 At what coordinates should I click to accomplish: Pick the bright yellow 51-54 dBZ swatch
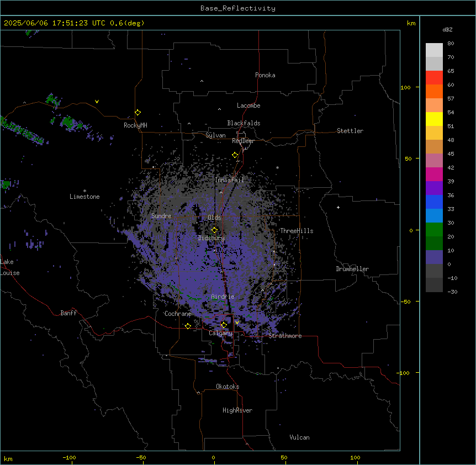434,119
